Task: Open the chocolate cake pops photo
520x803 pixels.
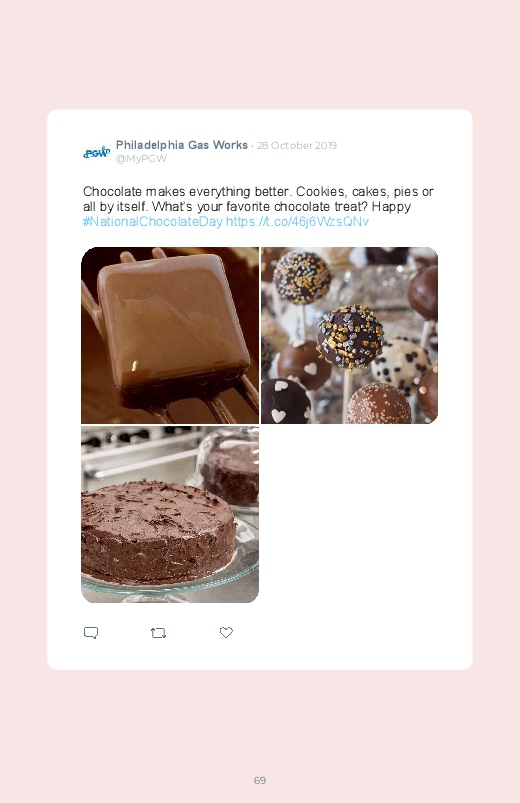Action: pos(349,335)
